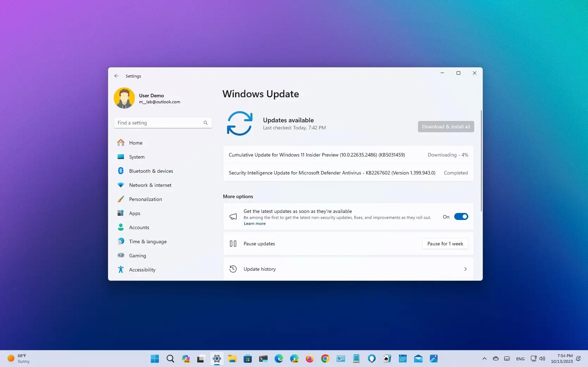
Task: Open the volume control in the tray
Action: pyautogui.click(x=542, y=359)
